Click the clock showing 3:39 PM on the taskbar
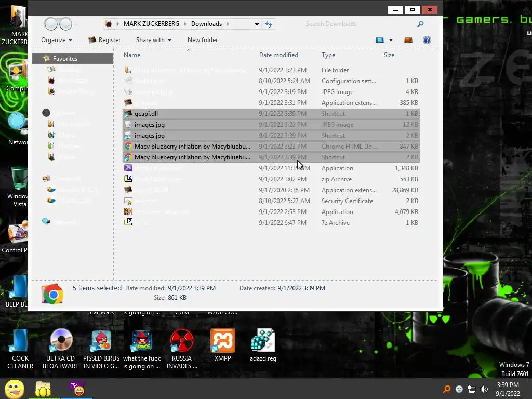The image size is (532, 399). (x=508, y=385)
